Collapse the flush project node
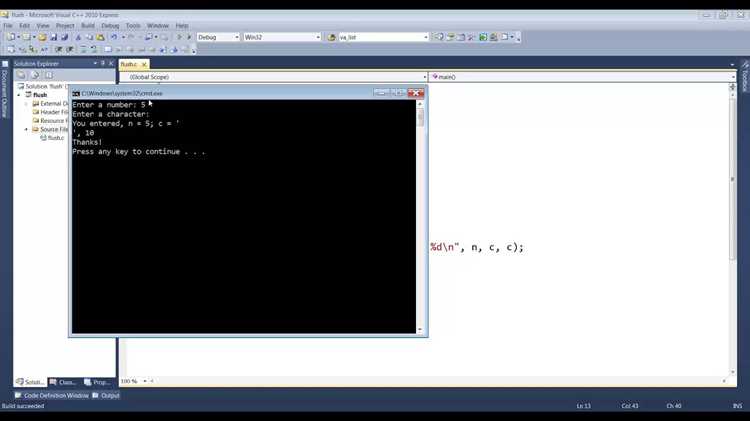The image size is (750, 421). click(x=19, y=95)
